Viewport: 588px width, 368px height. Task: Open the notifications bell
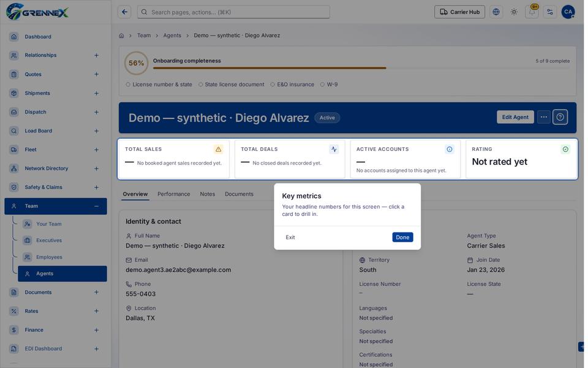(532, 12)
